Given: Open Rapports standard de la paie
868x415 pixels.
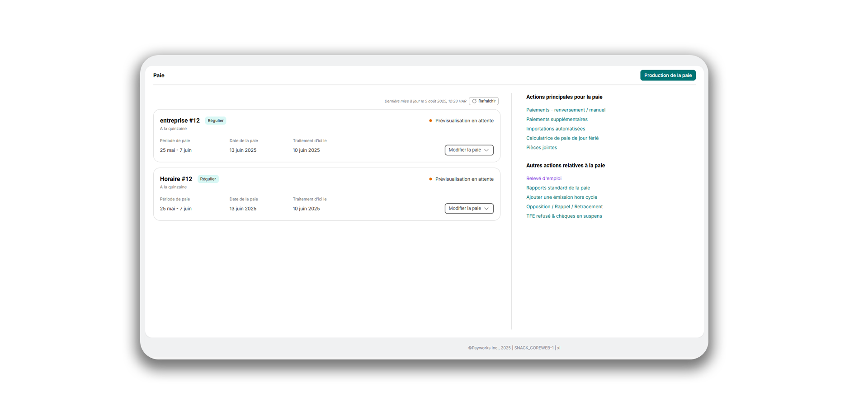Looking at the screenshot, I should click(558, 188).
